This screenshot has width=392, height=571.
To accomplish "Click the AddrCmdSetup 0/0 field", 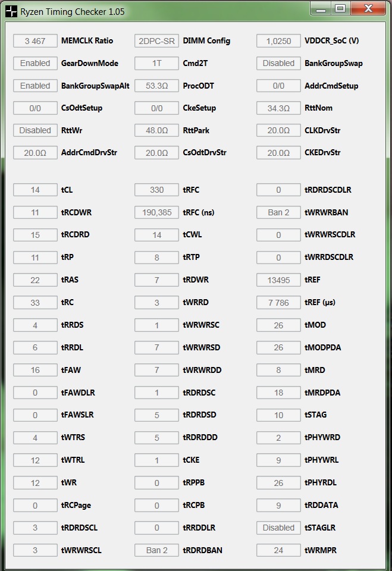I will [x=279, y=86].
